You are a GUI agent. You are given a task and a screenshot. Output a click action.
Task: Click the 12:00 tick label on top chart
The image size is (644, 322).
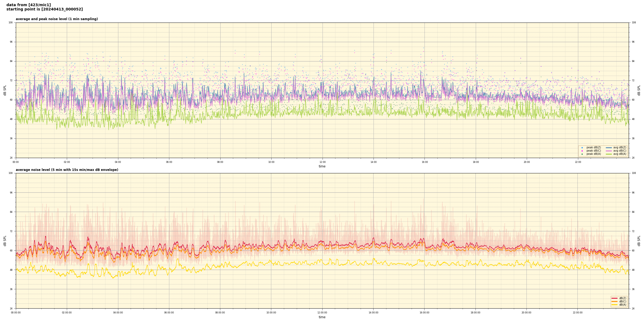click(322, 162)
